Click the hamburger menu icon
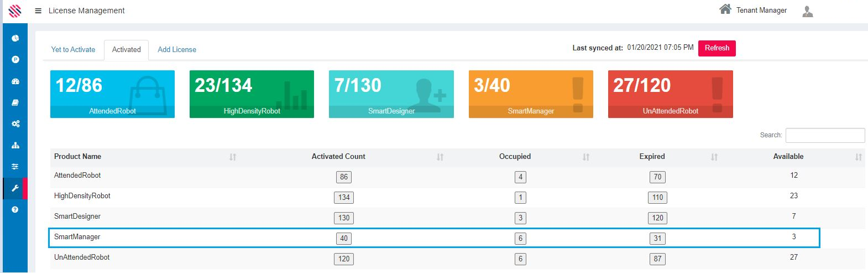Screen dimensions: 868x273 tap(38, 11)
